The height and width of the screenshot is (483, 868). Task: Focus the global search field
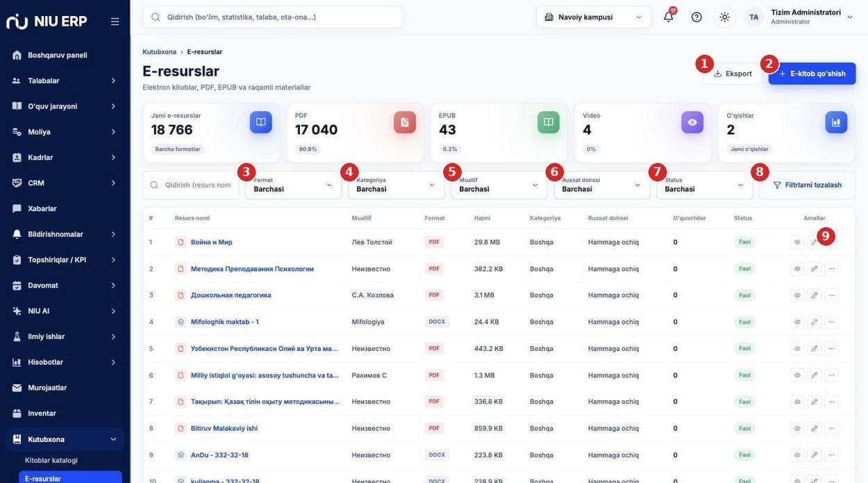[x=274, y=17]
